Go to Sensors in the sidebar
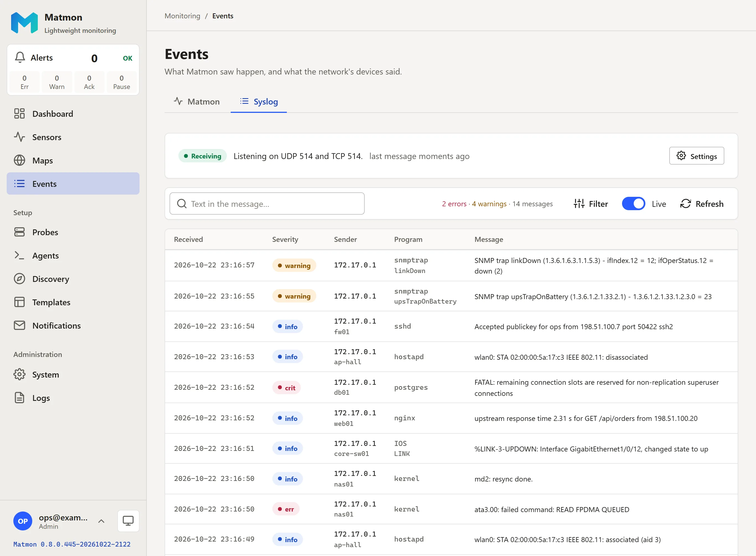Viewport: 756px width, 556px height. 73,137
